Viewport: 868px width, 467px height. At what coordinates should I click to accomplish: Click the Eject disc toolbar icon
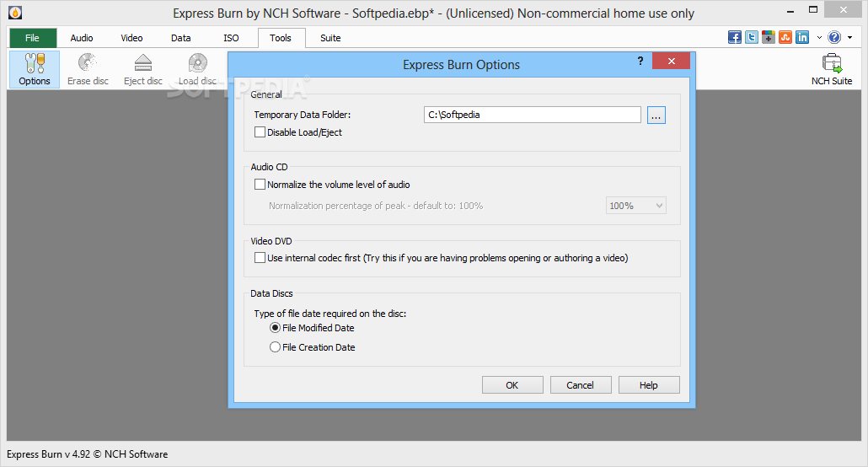[142, 69]
